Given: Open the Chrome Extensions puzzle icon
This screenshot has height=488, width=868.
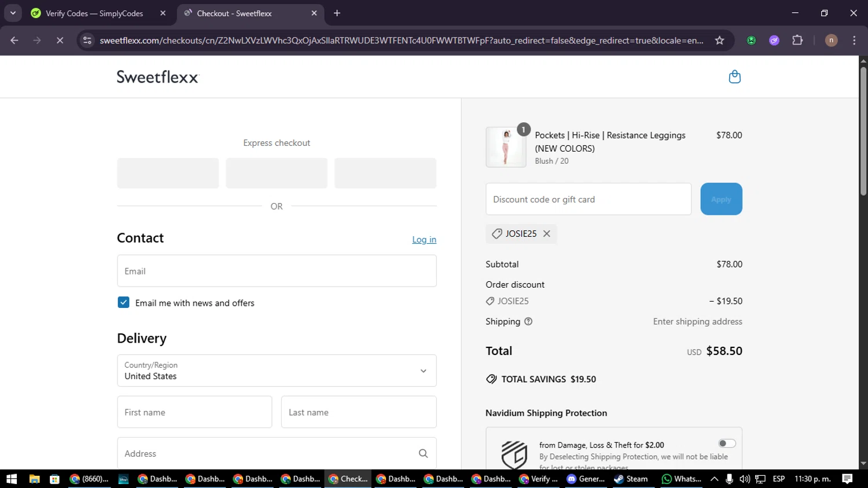Looking at the screenshot, I should (x=797, y=41).
